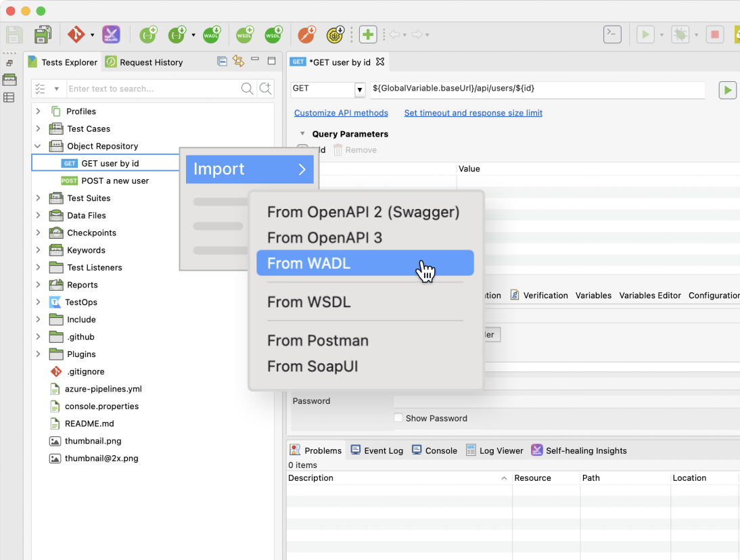Send the request with the green play button
This screenshot has height=560, width=740.
727,89
